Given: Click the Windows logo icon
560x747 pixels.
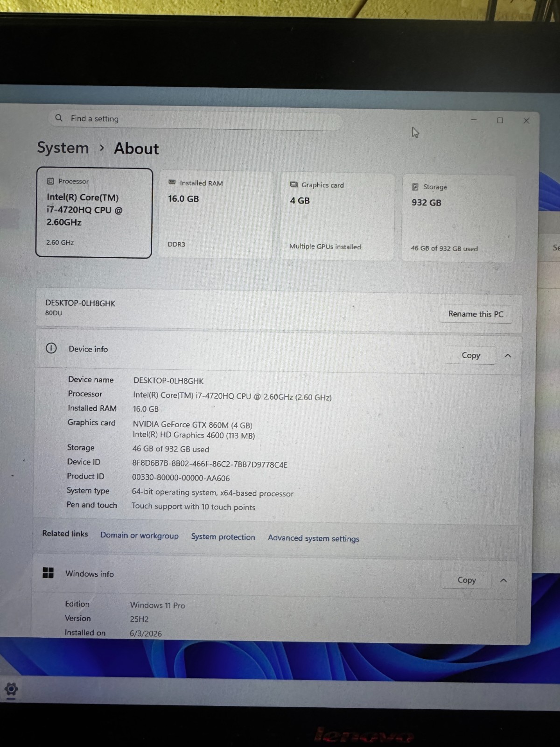Looking at the screenshot, I should pyautogui.click(x=48, y=573).
